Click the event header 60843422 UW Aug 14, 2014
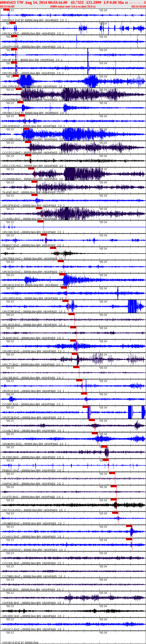Image resolution: width=146 pixels, height=644 pixels. (33, 2)
